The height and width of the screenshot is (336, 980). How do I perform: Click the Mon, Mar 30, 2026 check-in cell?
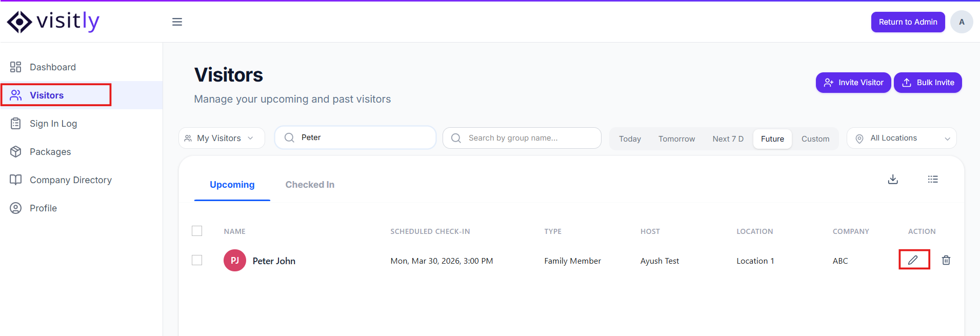point(442,261)
